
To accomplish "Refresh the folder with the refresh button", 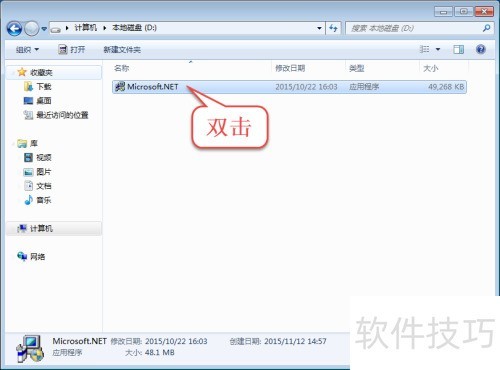I will 333,28.
